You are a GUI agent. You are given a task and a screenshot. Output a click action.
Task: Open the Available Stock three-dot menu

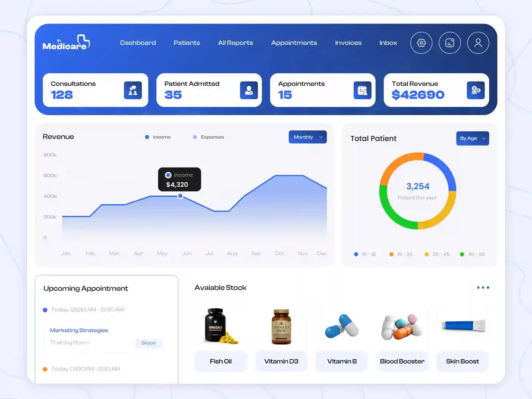coord(483,288)
